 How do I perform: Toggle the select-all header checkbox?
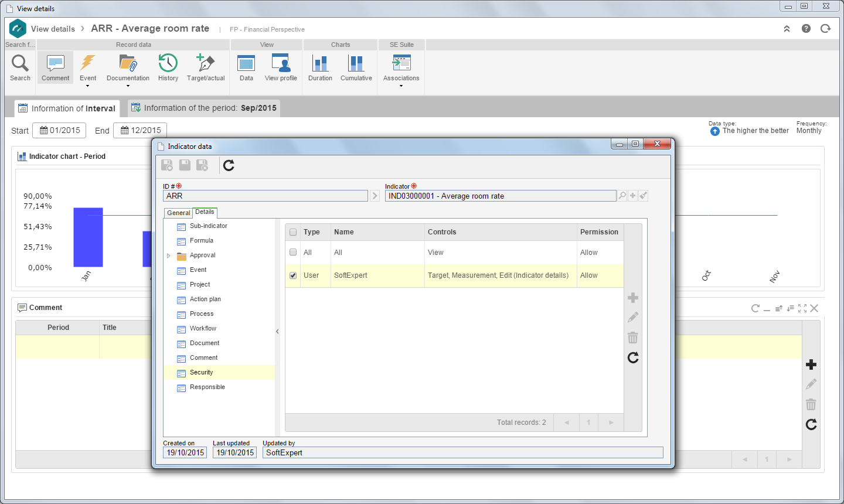pyautogui.click(x=293, y=232)
